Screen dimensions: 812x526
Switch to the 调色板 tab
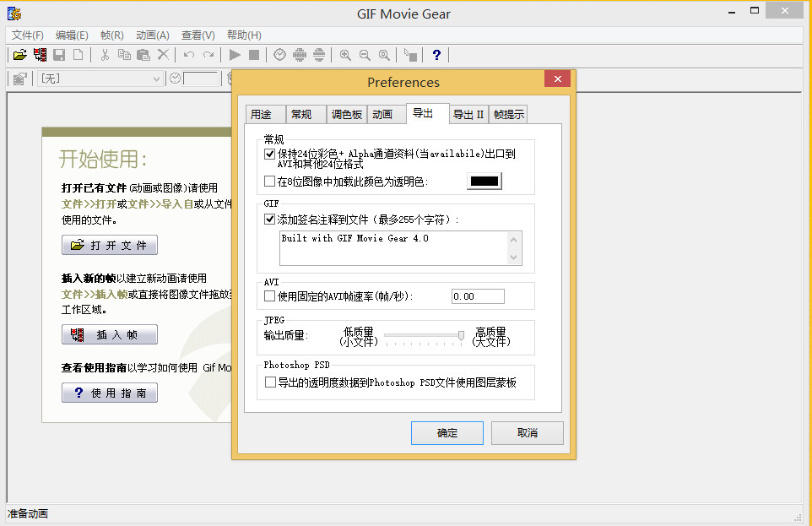tap(346, 115)
